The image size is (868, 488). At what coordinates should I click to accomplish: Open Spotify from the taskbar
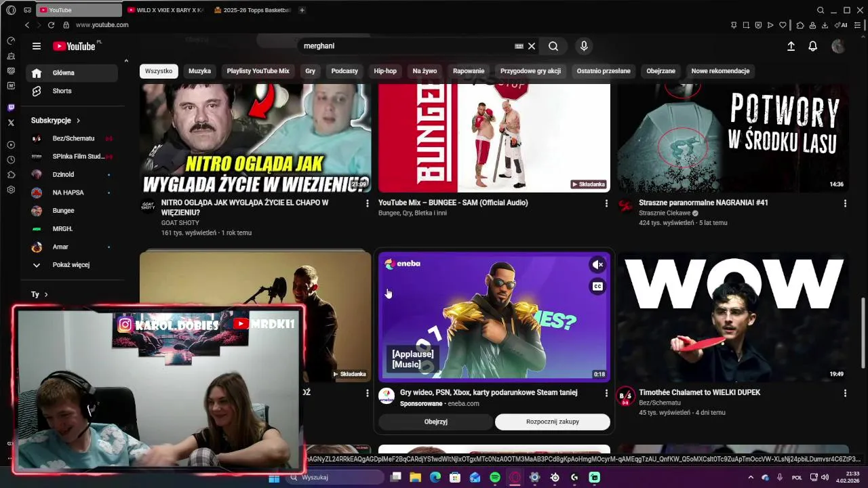tap(495, 477)
